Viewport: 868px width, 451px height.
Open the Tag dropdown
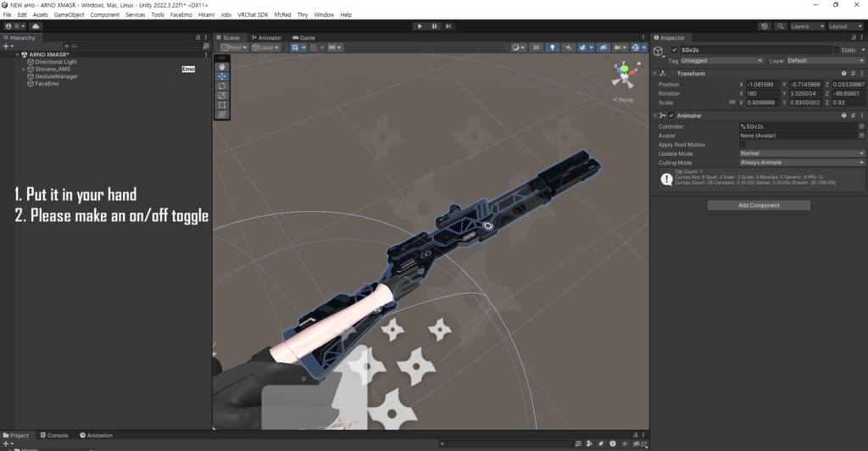point(722,61)
